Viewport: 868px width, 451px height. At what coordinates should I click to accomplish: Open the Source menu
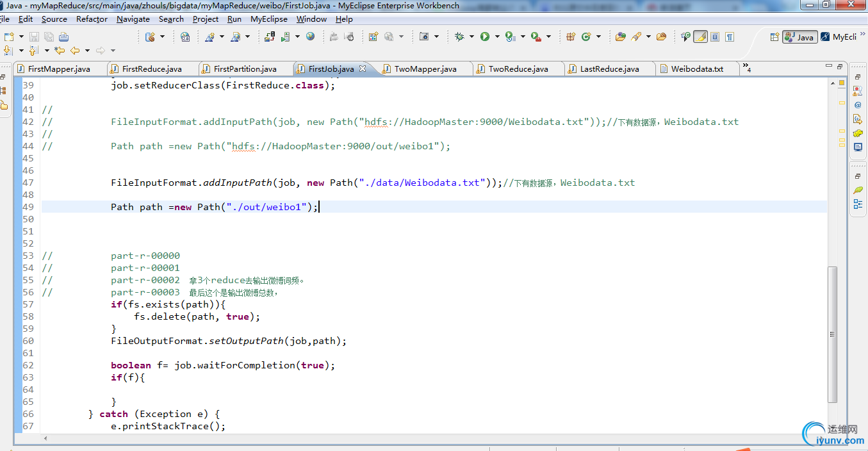point(54,19)
